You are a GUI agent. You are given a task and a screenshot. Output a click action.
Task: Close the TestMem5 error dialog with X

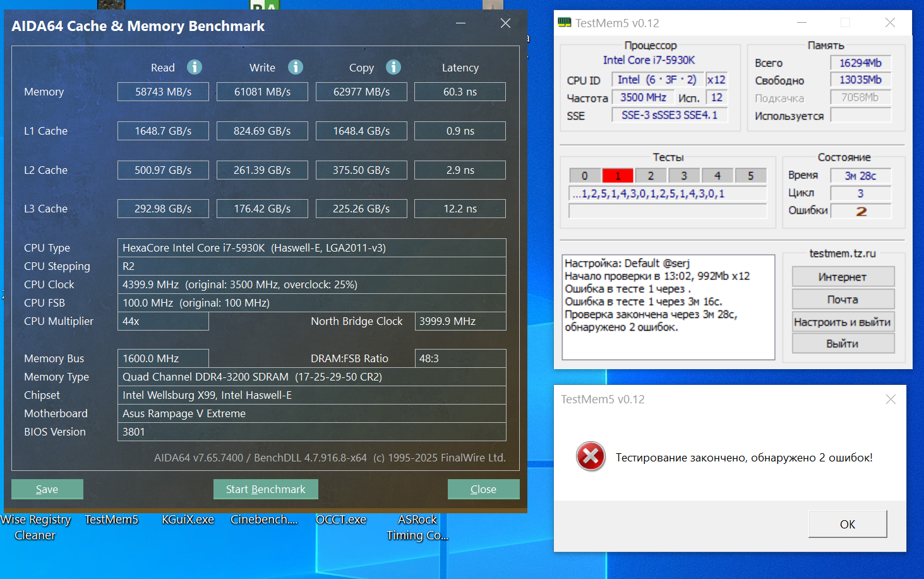pos(891,399)
